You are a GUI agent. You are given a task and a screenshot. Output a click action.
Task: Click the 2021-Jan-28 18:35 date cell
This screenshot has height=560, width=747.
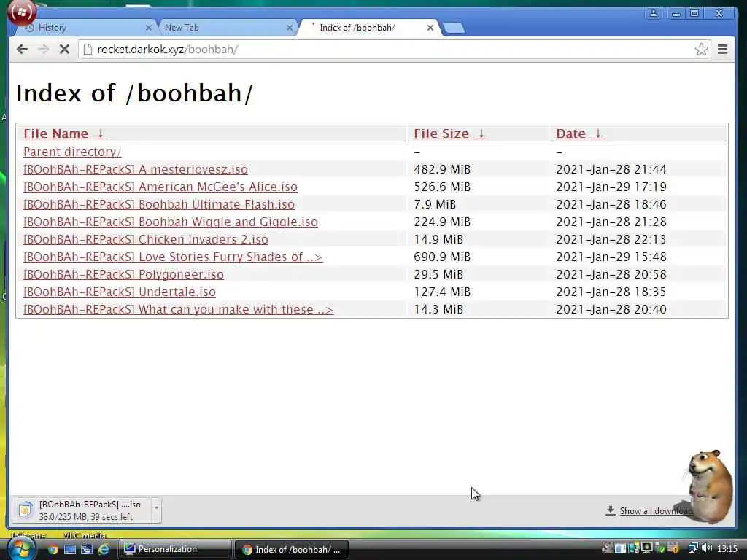[x=611, y=292]
